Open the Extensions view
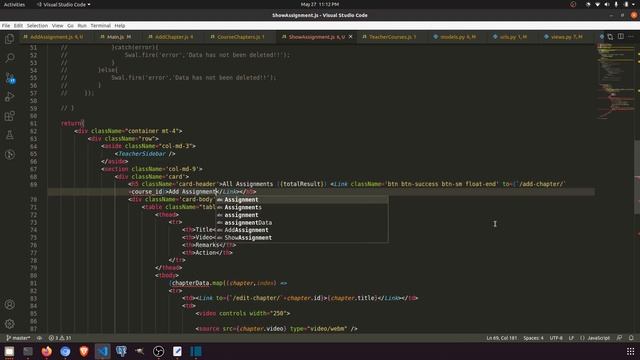 (x=9, y=116)
